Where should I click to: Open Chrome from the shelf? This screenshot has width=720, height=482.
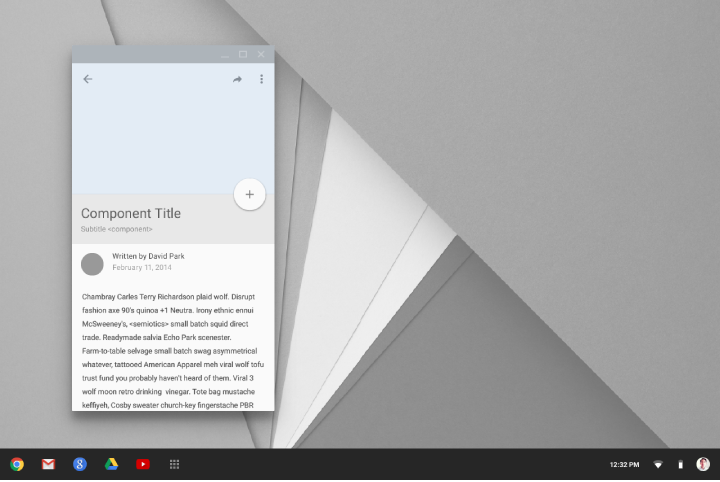17,465
